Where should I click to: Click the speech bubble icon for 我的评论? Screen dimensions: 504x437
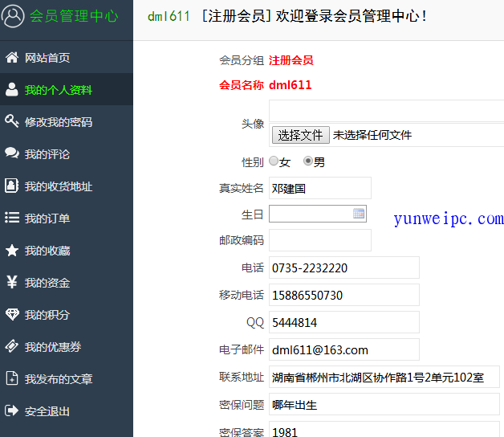click(12, 153)
